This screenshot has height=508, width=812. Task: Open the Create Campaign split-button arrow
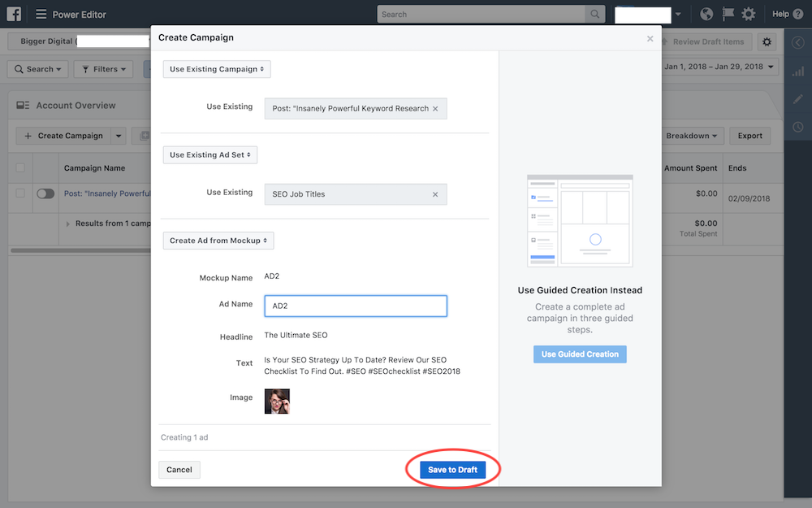(119, 136)
